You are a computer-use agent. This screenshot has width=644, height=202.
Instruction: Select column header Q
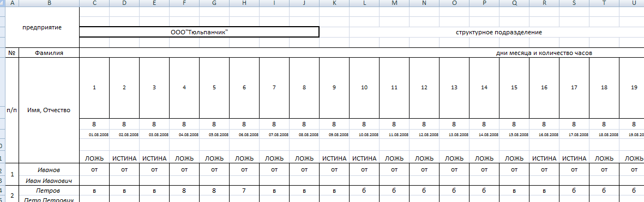(514, 3)
